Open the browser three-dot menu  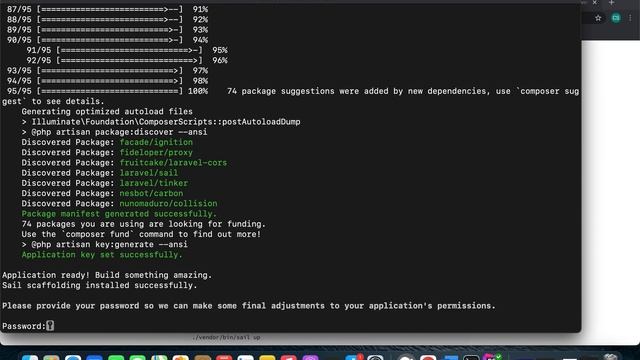tap(631, 18)
